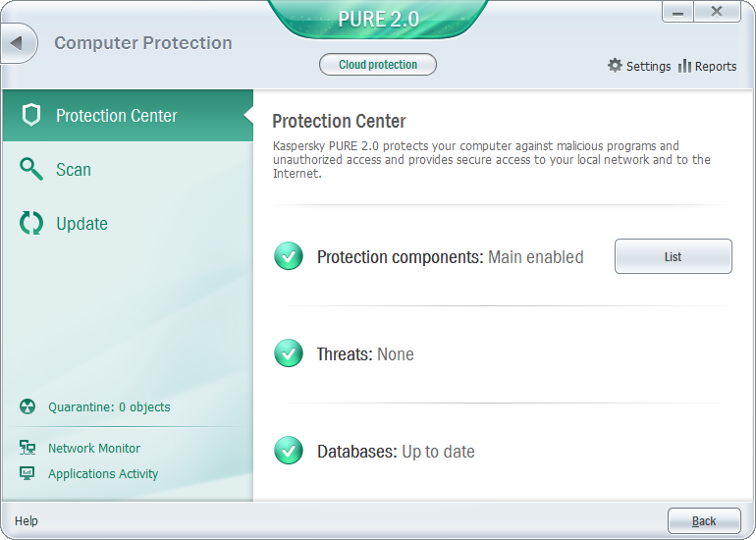
Task: Click the Applications Activity icon
Action: point(27,473)
